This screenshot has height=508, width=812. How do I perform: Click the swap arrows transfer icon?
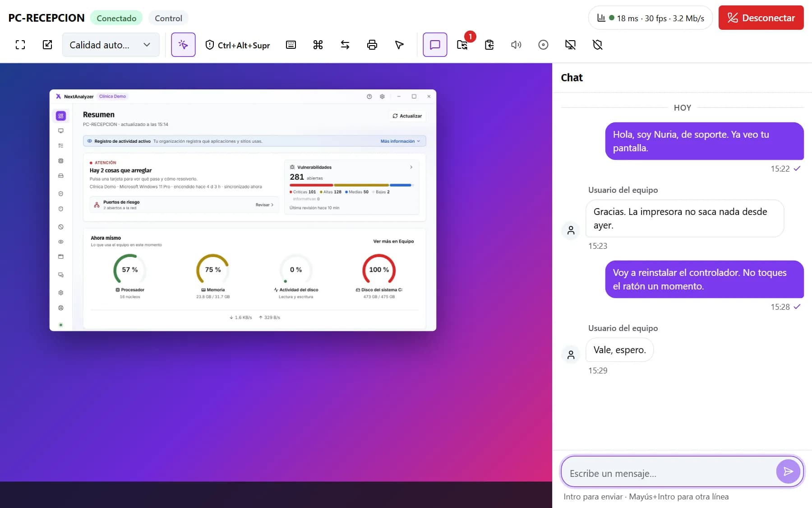click(345, 45)
